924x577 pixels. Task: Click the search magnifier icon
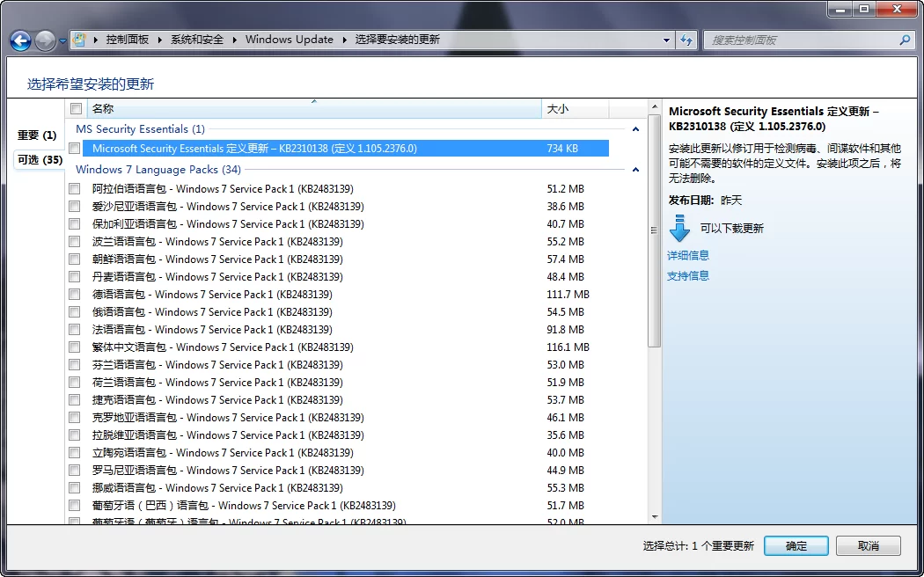click(x=905, y=40)
